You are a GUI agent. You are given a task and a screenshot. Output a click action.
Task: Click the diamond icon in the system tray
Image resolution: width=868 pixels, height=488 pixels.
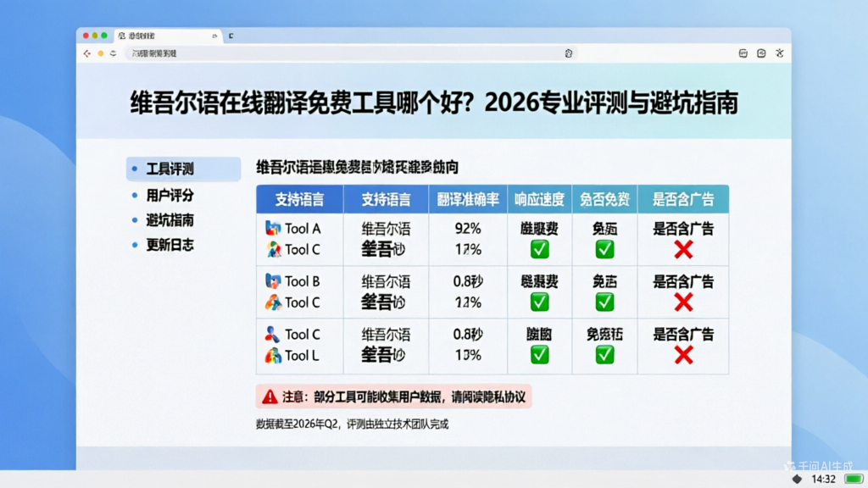797,480
